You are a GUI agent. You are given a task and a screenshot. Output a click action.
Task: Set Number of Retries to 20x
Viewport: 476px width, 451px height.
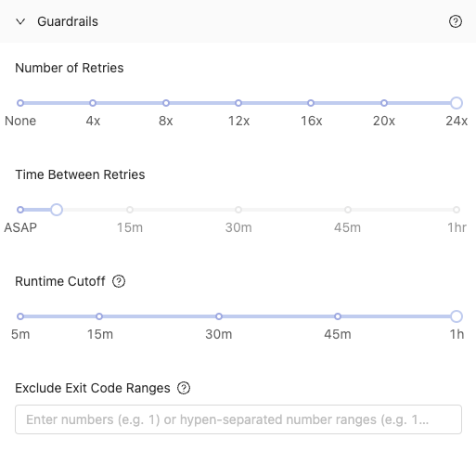pyautogui.click(x=384, y=103)
